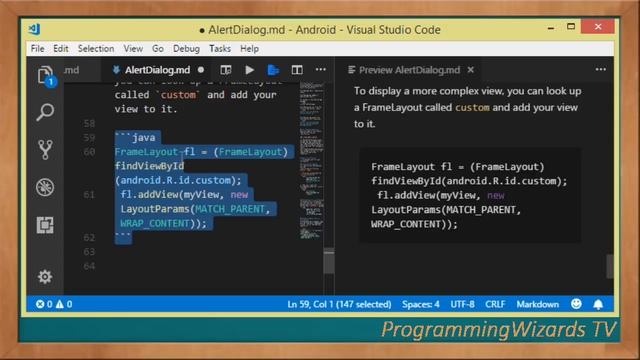Open the Extensions view
This screenshot has height=360, width=640.
click(45, 225)
